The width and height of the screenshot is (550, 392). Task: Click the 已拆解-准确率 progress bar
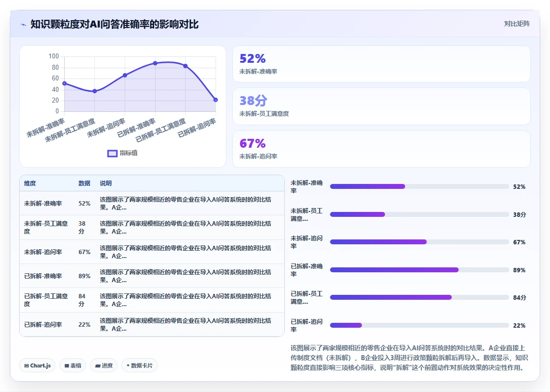(419, 270)
